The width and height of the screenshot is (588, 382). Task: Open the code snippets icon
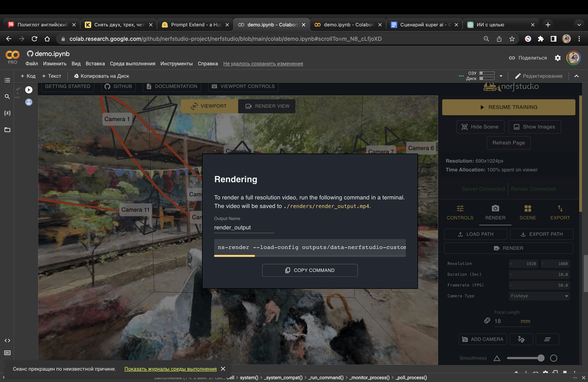[x=7, y=340]
